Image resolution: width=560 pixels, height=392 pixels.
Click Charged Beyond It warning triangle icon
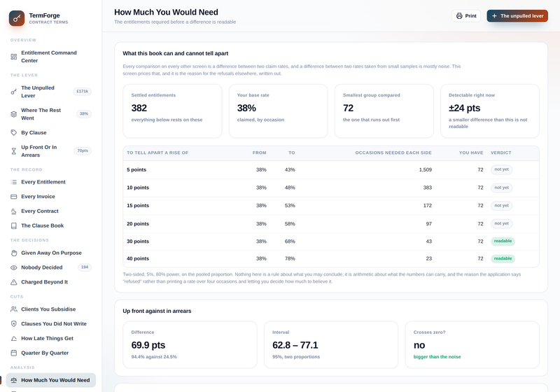[13, 282]
